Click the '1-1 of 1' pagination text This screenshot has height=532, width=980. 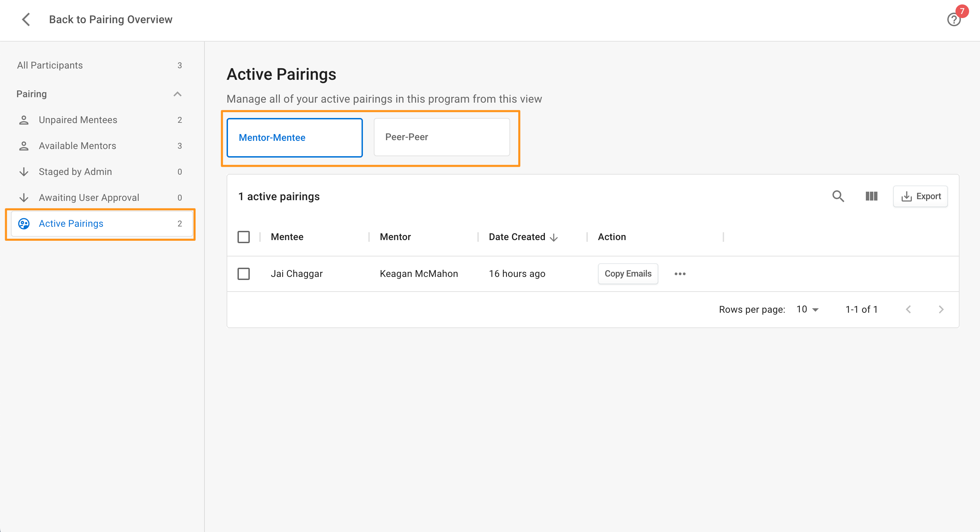coord(861,309)
